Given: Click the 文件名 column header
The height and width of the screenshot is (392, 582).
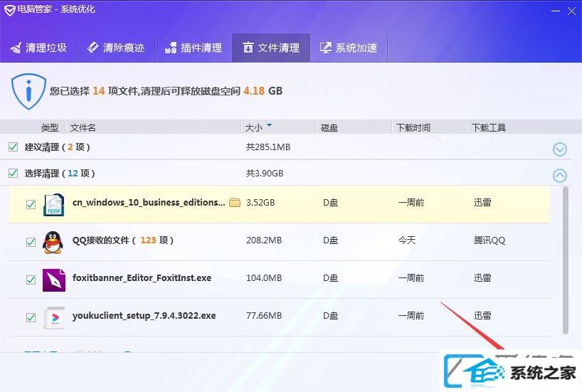Looking at the screenshot, I should pyautogui.click(x=83, y=127).
